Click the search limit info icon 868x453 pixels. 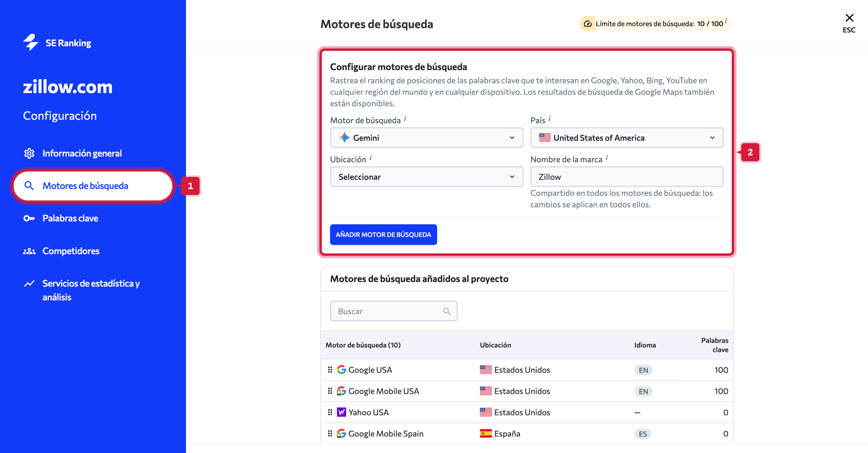click(x=726, y=21)
